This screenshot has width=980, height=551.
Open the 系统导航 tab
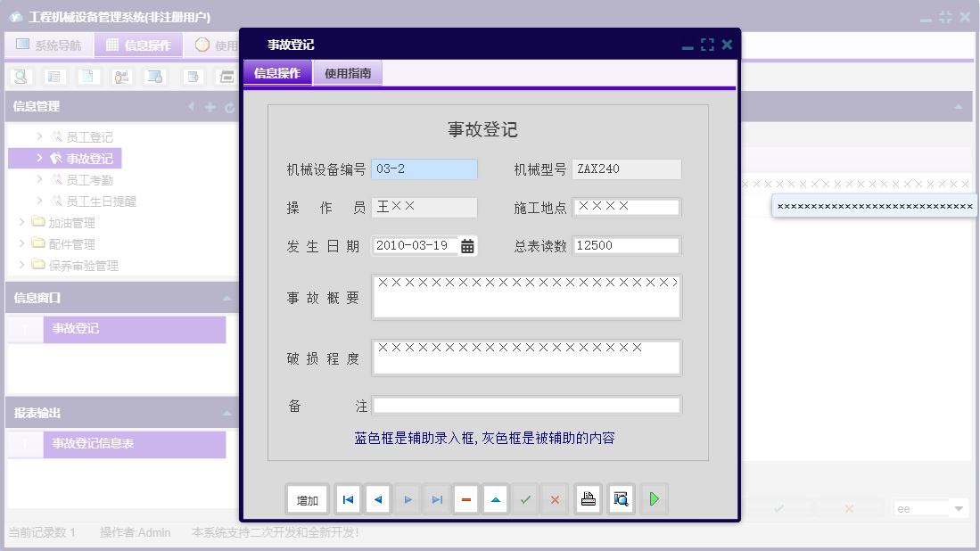point(49,44)
